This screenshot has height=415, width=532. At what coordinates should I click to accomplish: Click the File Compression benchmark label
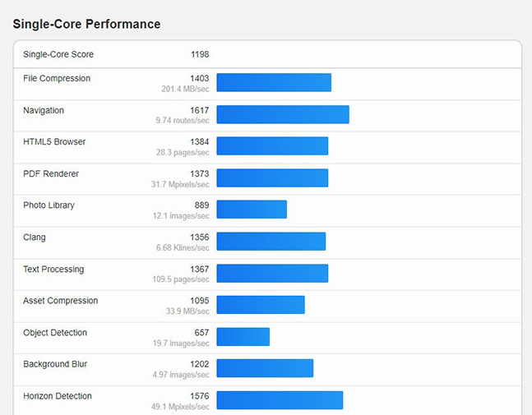[57, 78]
